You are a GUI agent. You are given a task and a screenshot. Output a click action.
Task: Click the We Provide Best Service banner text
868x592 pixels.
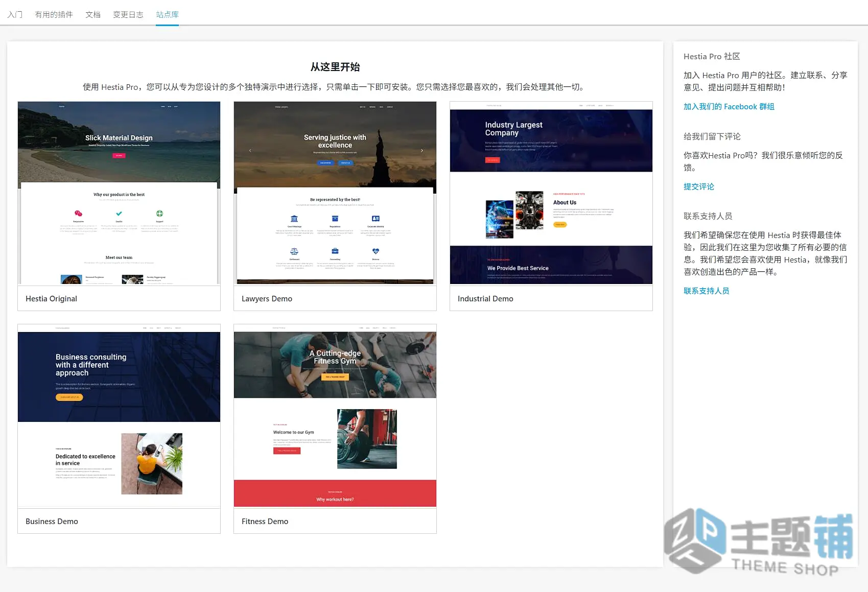pos(518,268)
